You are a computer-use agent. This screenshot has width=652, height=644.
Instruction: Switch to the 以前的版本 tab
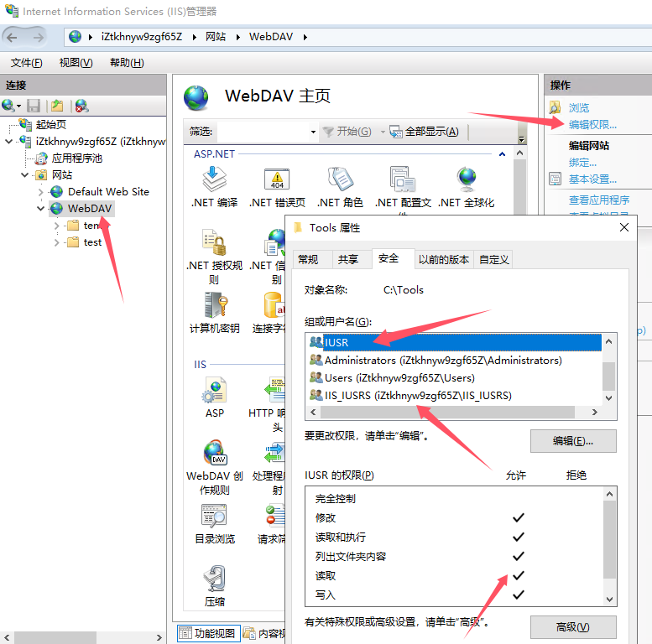pyautogui.click(x=444, y=259)
